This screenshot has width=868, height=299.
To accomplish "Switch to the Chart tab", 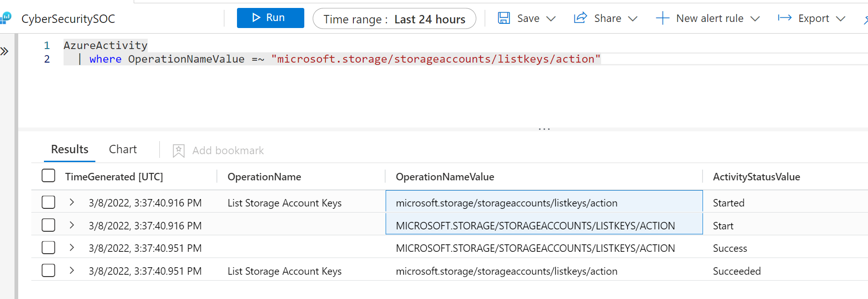I will coord(123,149).
